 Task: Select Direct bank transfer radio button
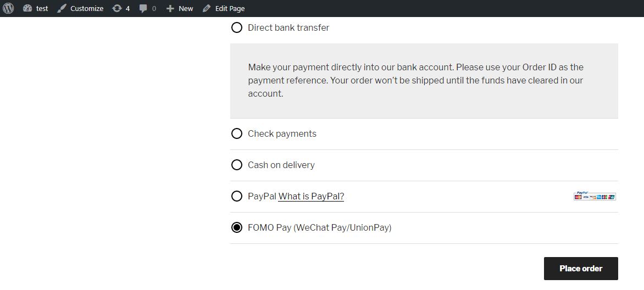[x=237, y=27]
